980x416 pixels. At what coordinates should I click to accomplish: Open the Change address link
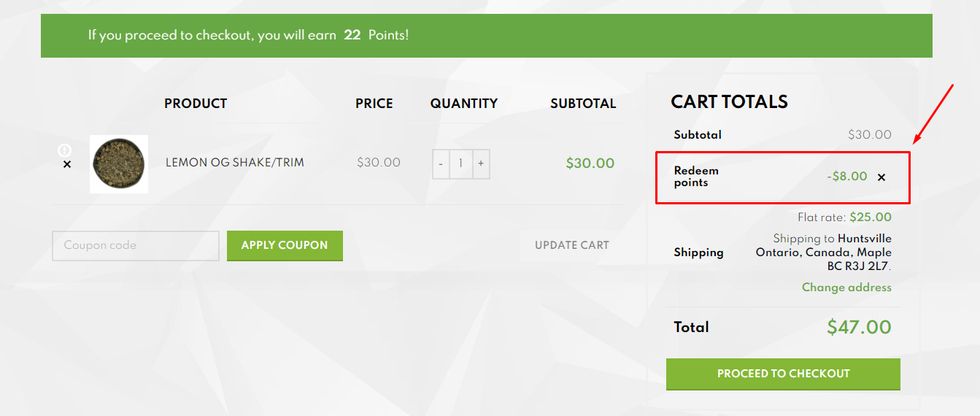pyautogui.click(x=846, y=288)
